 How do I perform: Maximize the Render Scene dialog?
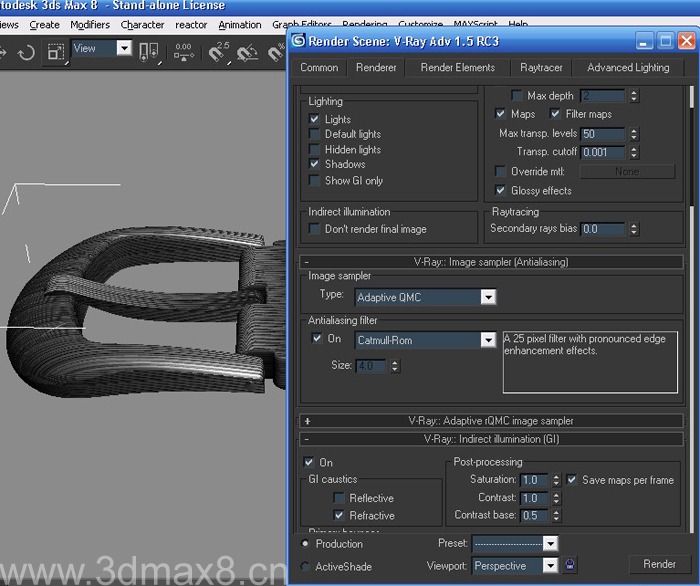(x=666, y=41)
